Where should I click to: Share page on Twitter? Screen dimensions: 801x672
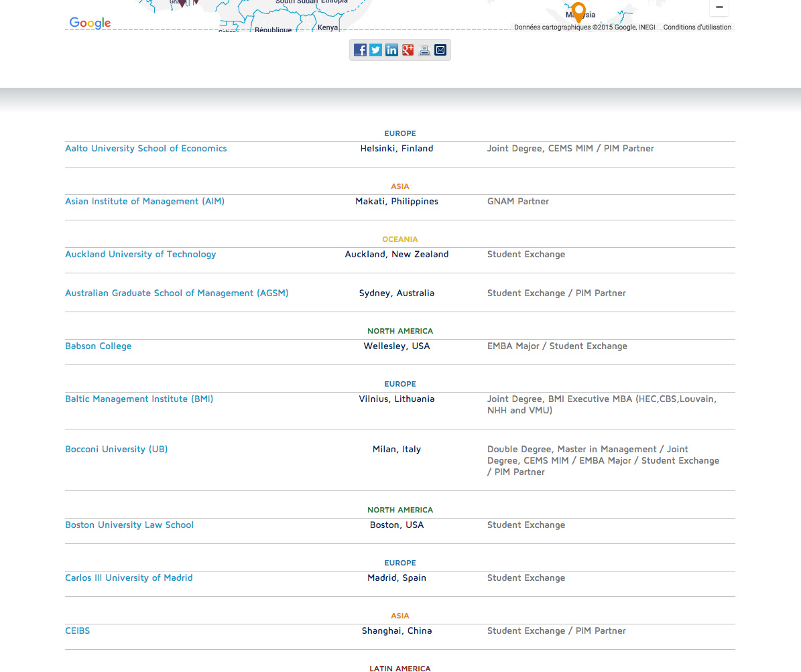[x=376, y=50]
